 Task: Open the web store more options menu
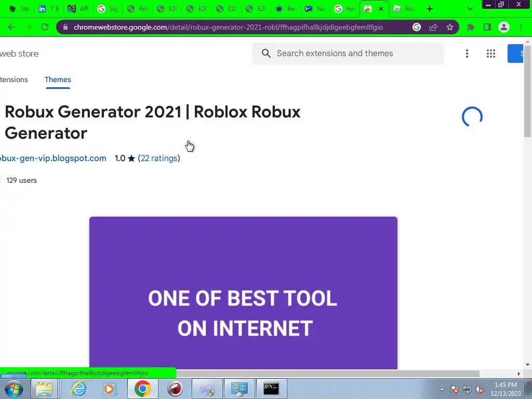(467, 54)
